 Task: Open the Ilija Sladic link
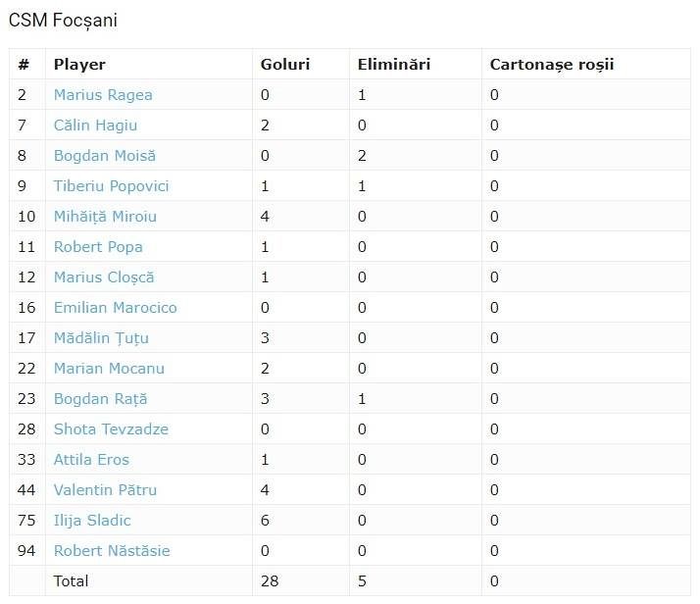coord(92,521)
